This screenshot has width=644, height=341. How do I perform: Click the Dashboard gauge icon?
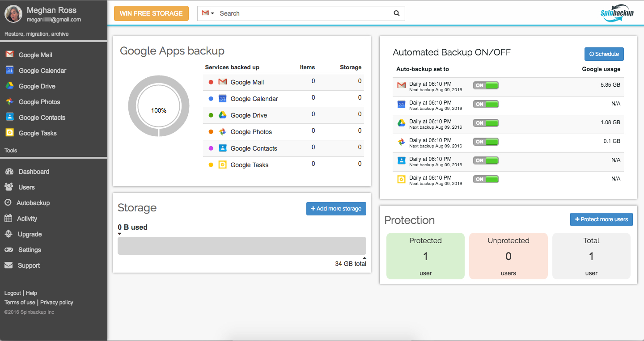[9, 172]
